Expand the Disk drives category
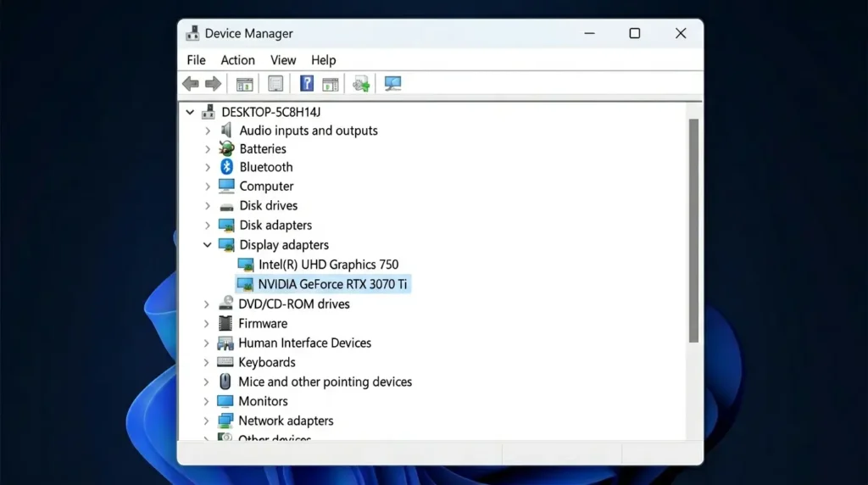This screenshot has height=485, width=868. point(208,206)
